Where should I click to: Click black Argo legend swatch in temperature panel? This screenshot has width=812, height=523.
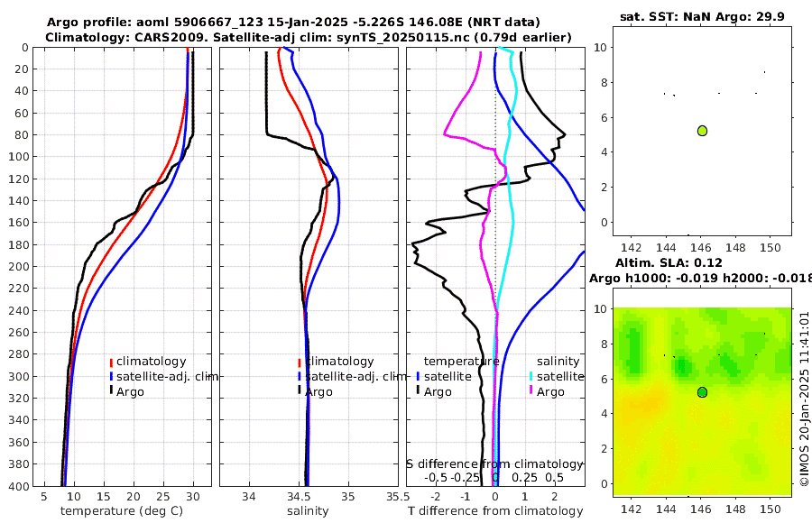click(111, 390)
